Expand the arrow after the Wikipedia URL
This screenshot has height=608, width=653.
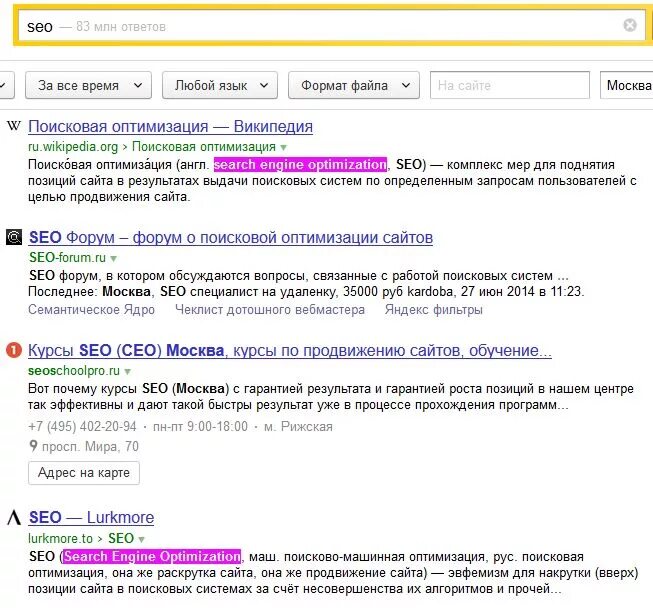[x=284, y=147]
